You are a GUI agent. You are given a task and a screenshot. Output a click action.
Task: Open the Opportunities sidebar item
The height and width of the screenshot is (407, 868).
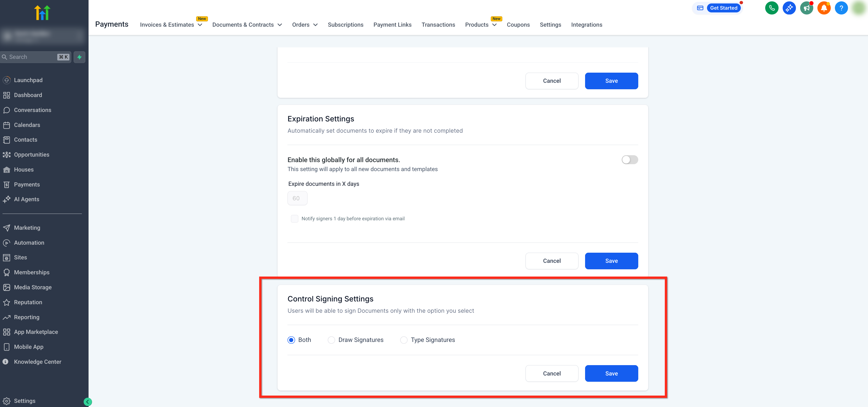[31, 155]
